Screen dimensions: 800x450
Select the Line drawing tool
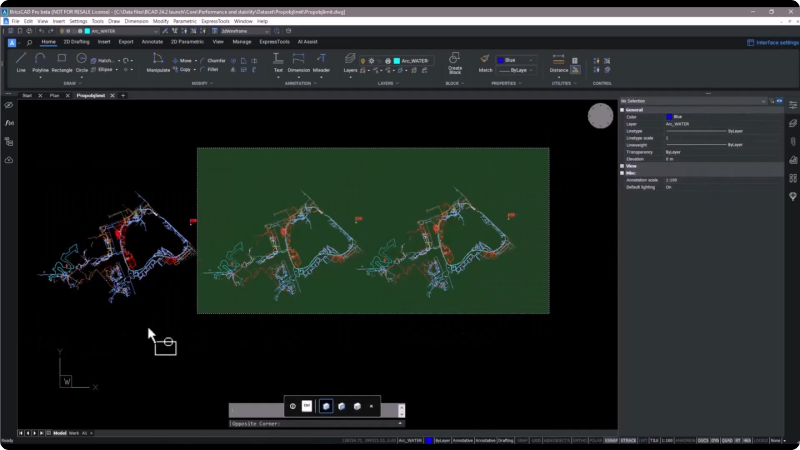21,62
